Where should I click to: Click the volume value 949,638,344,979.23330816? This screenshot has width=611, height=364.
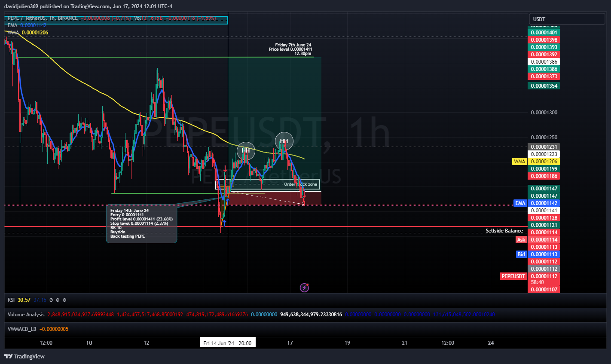tap(311, 315)
